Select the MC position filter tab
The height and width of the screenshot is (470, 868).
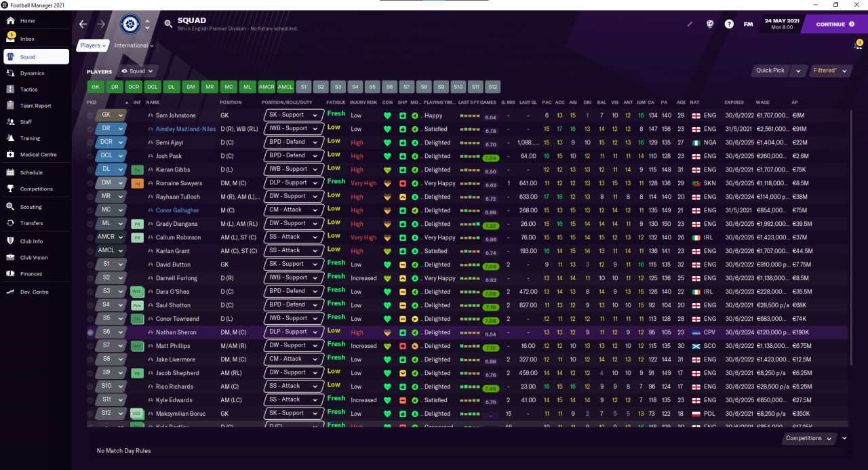(x=229, y=87)
